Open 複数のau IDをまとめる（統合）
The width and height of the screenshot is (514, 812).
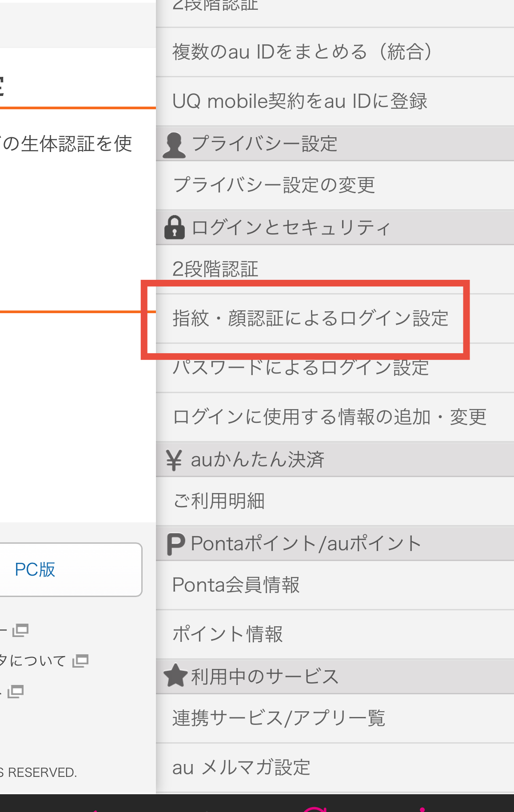click(302, 52)
